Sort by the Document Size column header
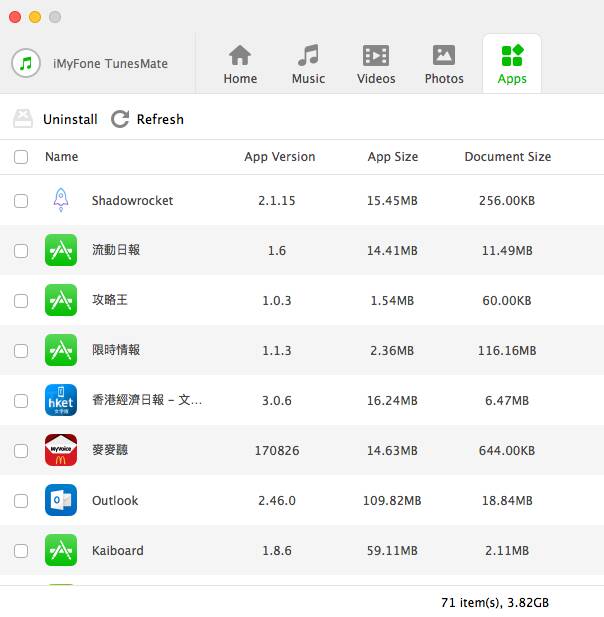604x617 pixels. 508,157
